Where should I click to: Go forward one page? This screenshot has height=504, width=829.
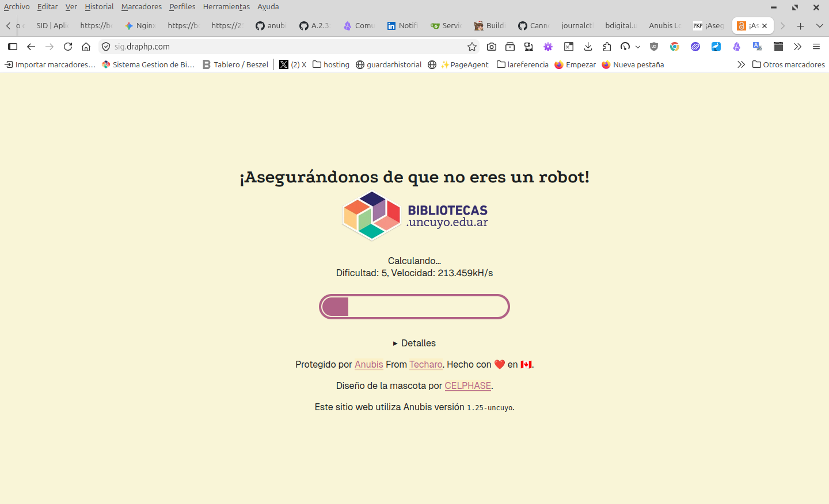pos(50,47)
